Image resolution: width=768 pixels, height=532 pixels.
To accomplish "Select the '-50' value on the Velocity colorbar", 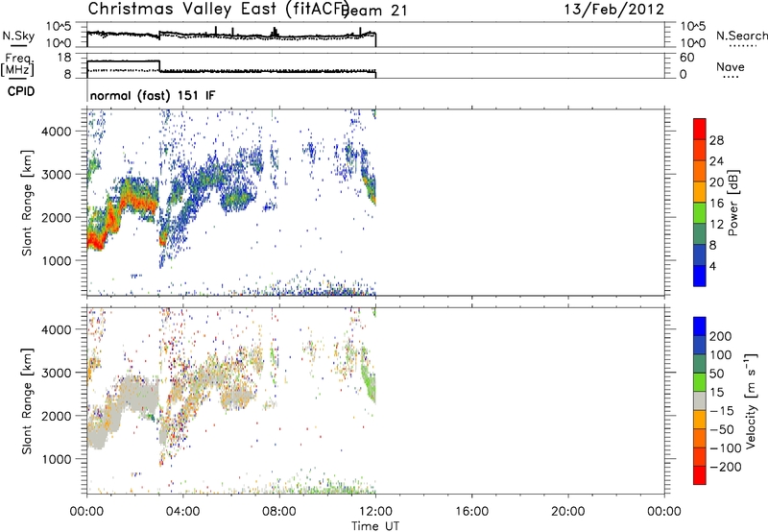I will tap(722, 429).
